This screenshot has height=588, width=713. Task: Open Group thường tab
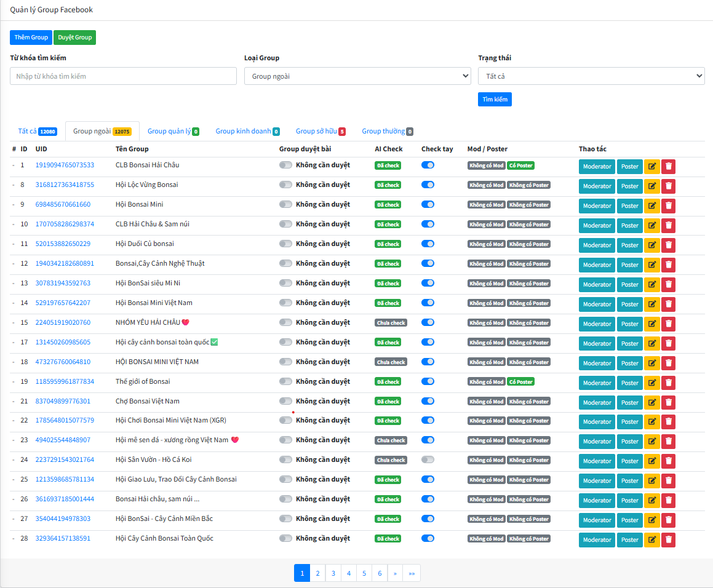click(388, 131)
